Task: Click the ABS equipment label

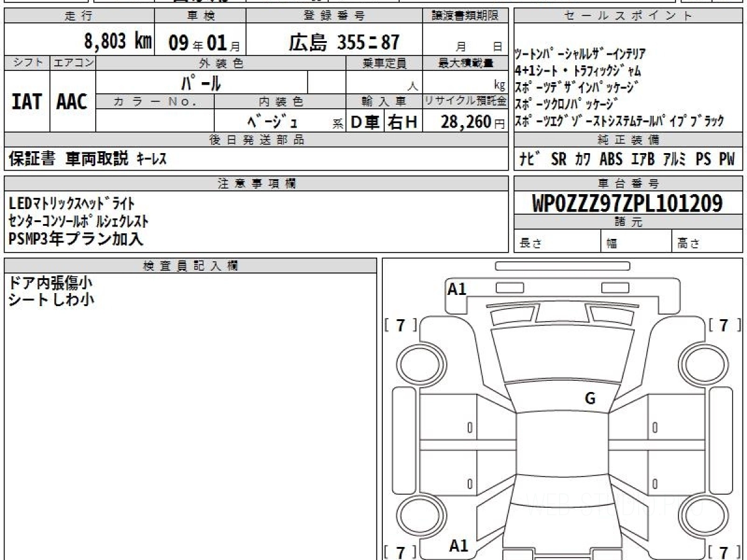Action: 611,159
